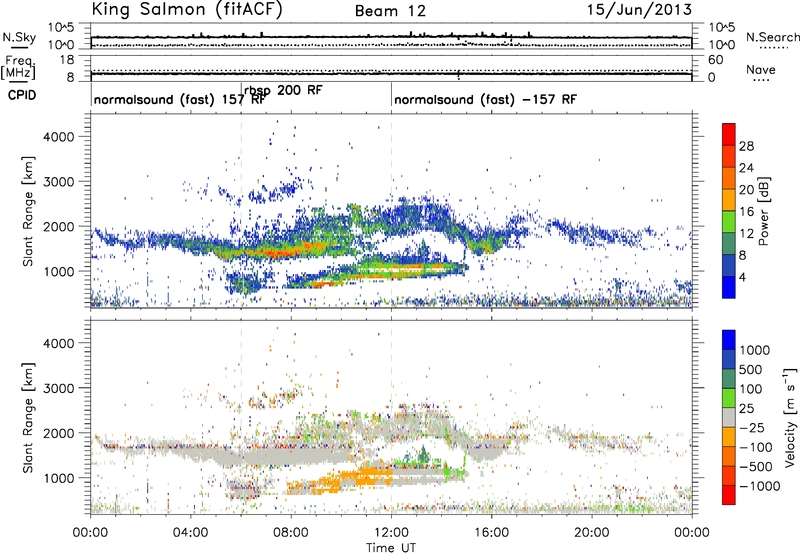This screenshot has height=554, width=800.
Task: Click the 'Time UT' axis title
Action: click(391, 548)
